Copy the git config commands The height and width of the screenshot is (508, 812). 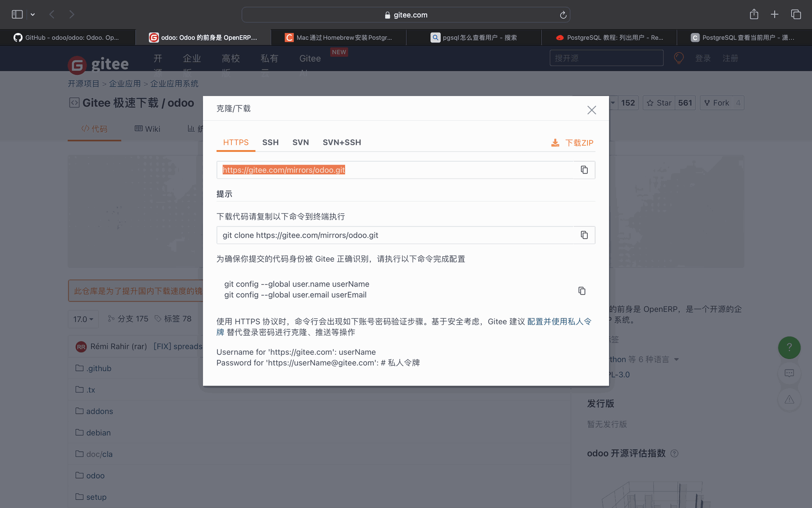point(582,291)
